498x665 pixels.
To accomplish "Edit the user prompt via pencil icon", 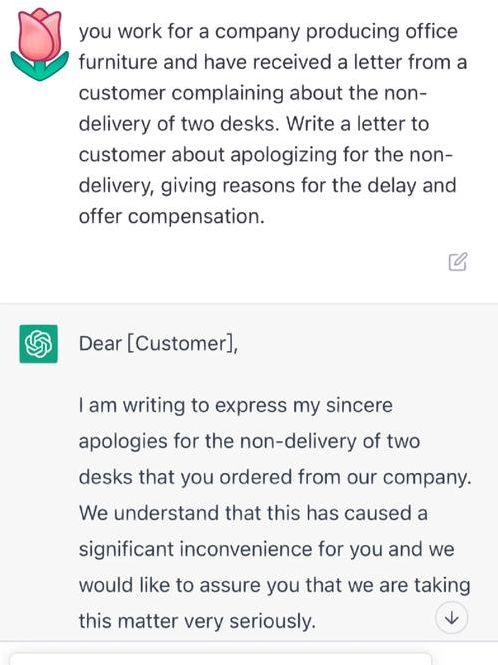I will coord(458,262).
